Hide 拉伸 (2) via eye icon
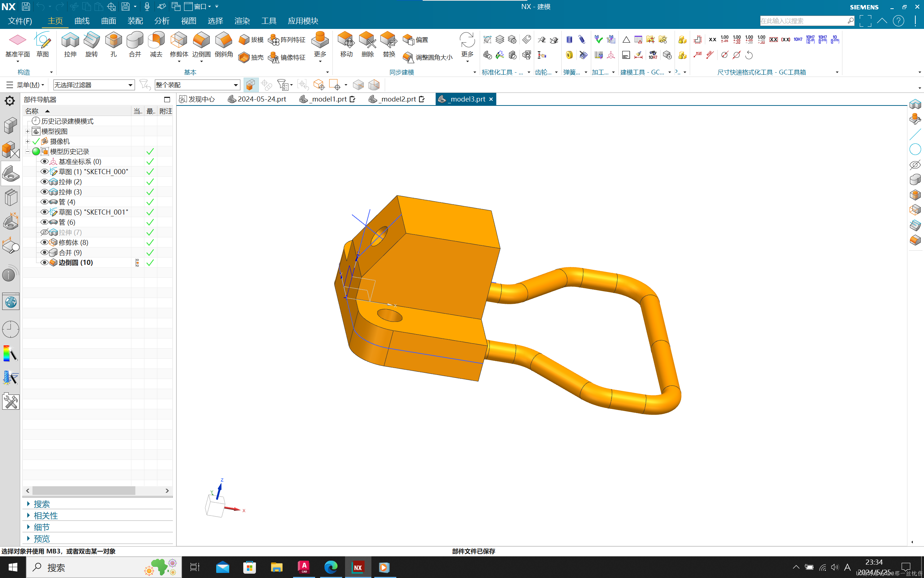This screenshot has width=924, height=578. [44, 182]
